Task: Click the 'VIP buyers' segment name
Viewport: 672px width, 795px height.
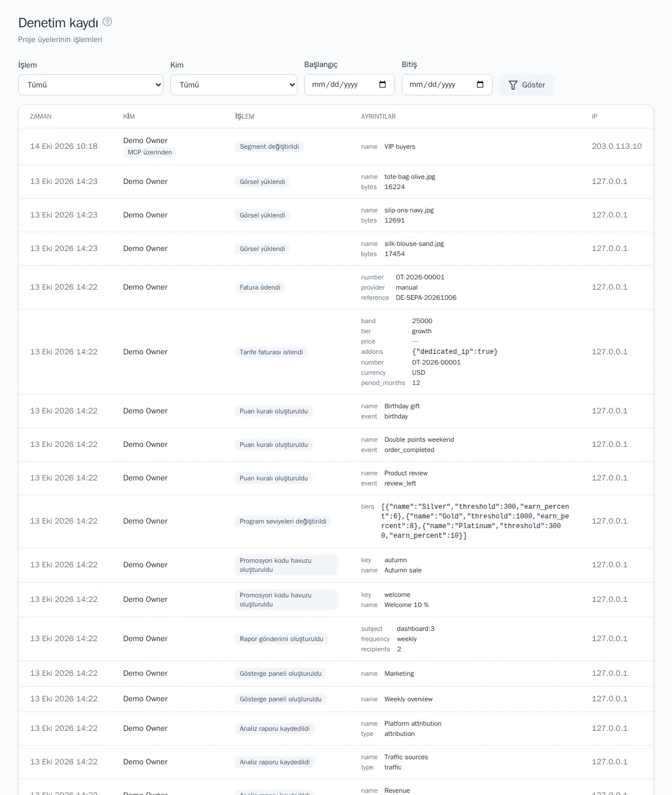Action: (400, 147)
